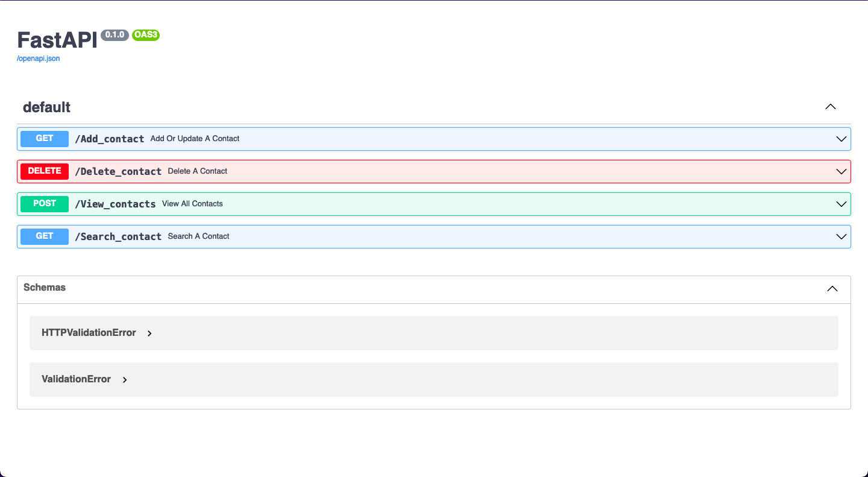Viewport: 868px width, 477px height.
Task: Collapse the default section chevron
Action: 831,107
